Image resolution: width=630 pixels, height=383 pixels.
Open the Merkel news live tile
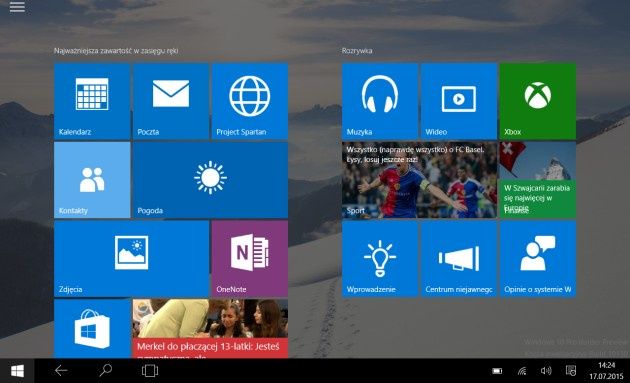(x=210, y=328)
